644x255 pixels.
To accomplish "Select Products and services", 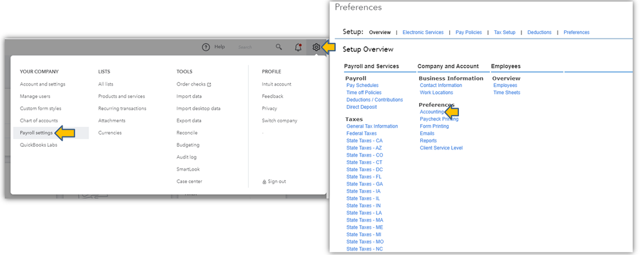I will (x=122, y=97).
